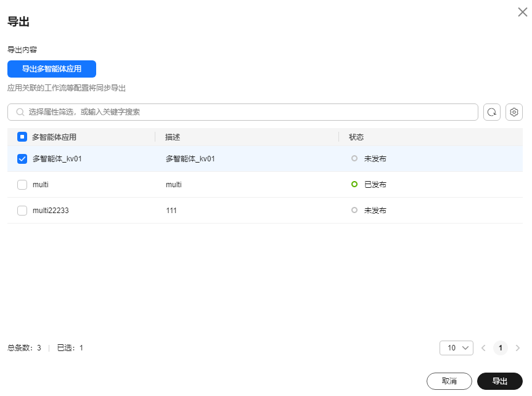This screenshot has width=532, height=396.
Task: Click the description 111 cell
Action: coord(171,210)
